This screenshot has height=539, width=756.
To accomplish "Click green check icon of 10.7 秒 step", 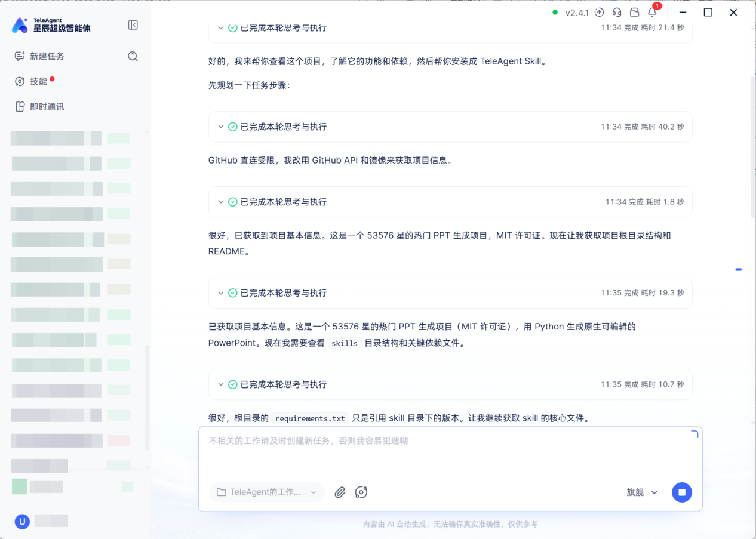I will [233, 384].
